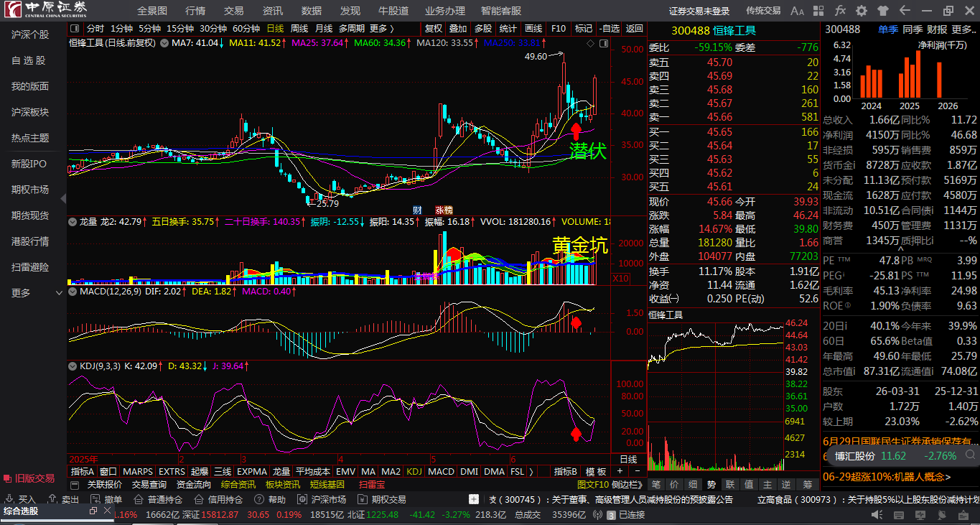Collapse the left sidebar with the arrow handle

(64, 198)
